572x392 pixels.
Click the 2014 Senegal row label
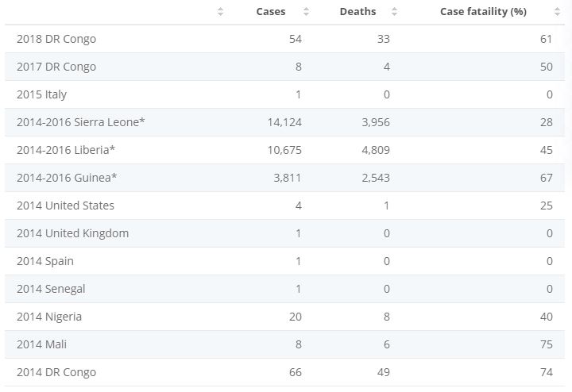click(51, 289)
